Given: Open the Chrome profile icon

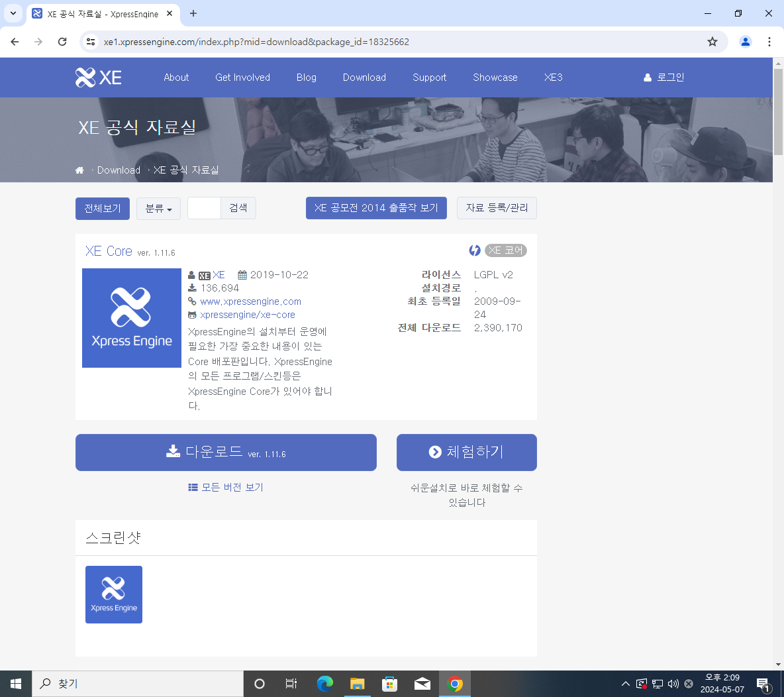Looking at the screenshot, I should (745, 42).
